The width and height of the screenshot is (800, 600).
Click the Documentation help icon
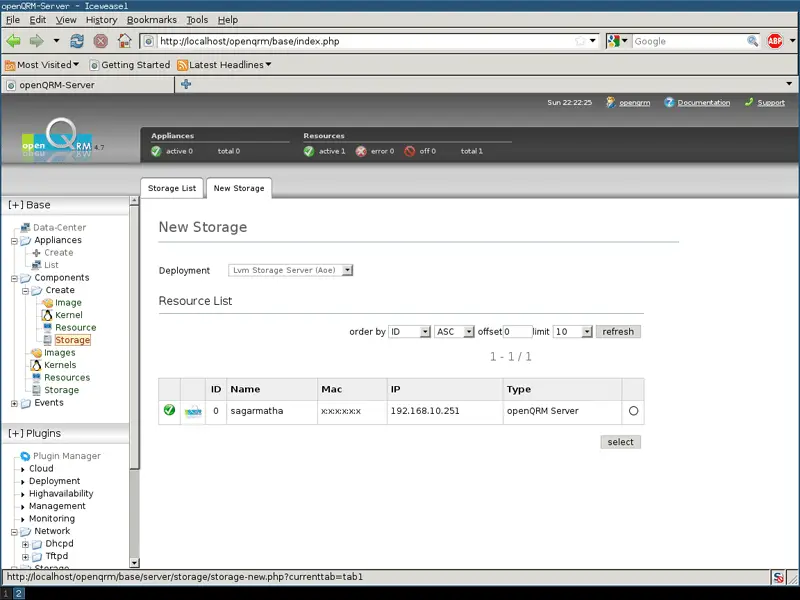(x=669, y=103)
